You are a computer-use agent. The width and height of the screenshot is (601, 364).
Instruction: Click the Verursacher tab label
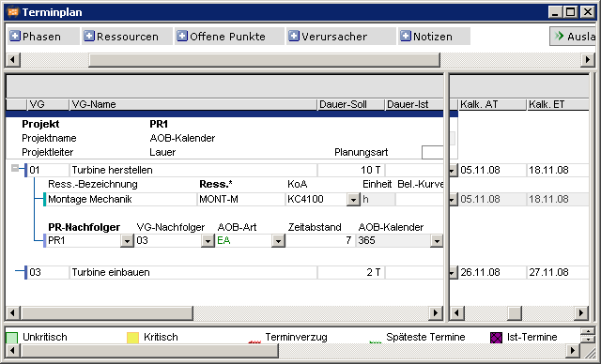pos(334,37)
